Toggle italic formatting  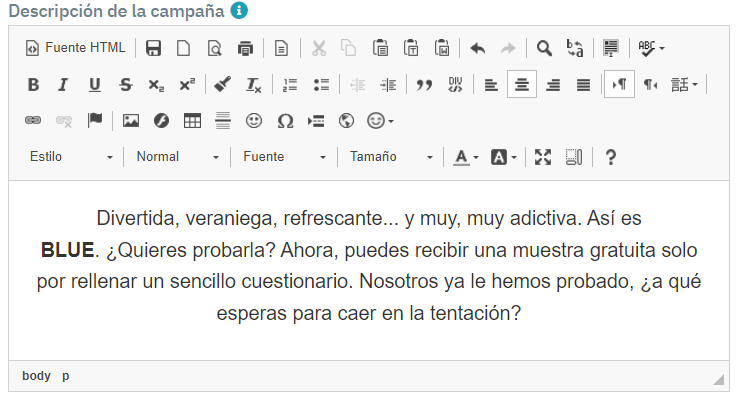[x=63, y=85]
